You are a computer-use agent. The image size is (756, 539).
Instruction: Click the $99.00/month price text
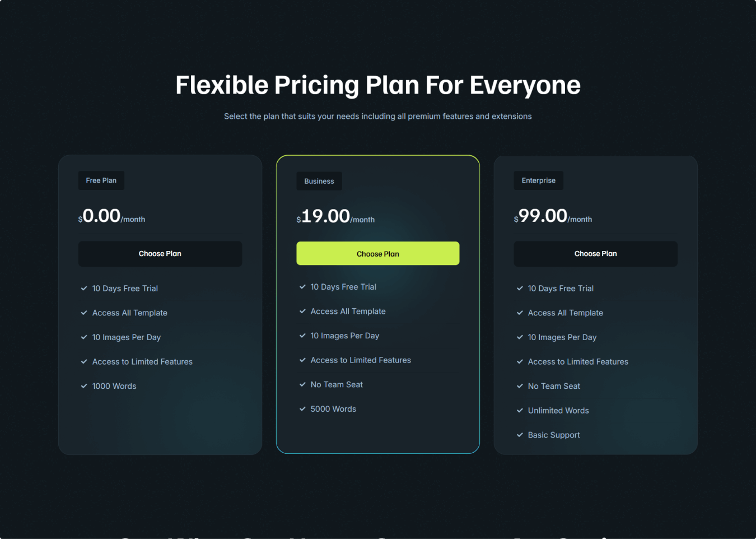553,216
